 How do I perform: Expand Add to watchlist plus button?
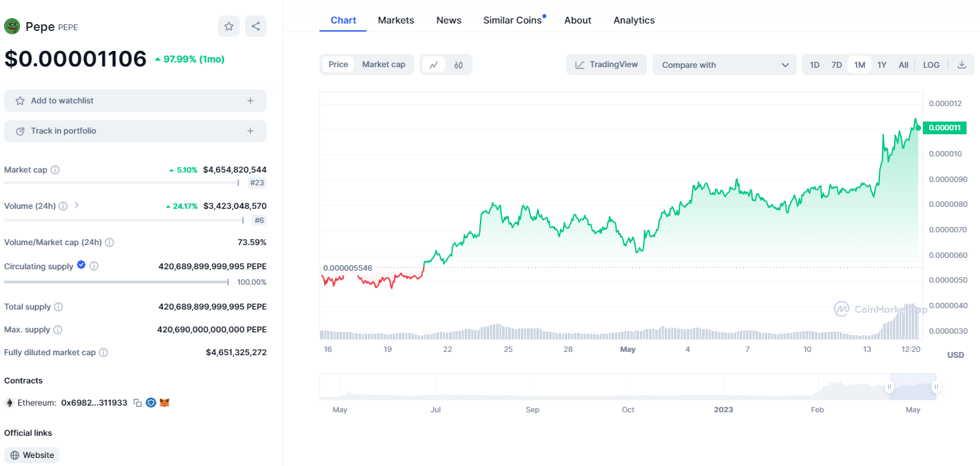[250, 101]
